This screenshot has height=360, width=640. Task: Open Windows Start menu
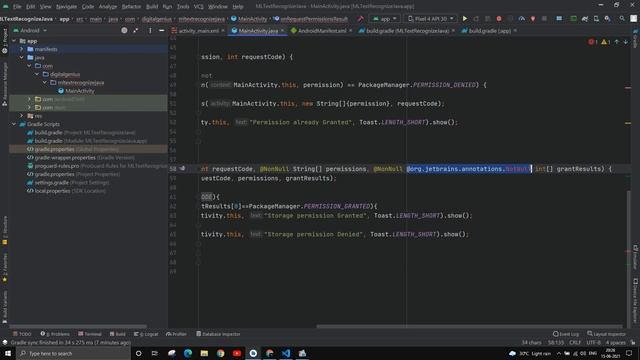coord(8,353)
